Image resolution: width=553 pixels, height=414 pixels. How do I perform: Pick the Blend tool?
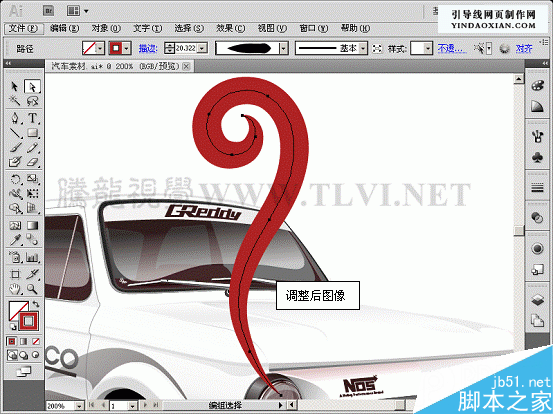point(32,240)
